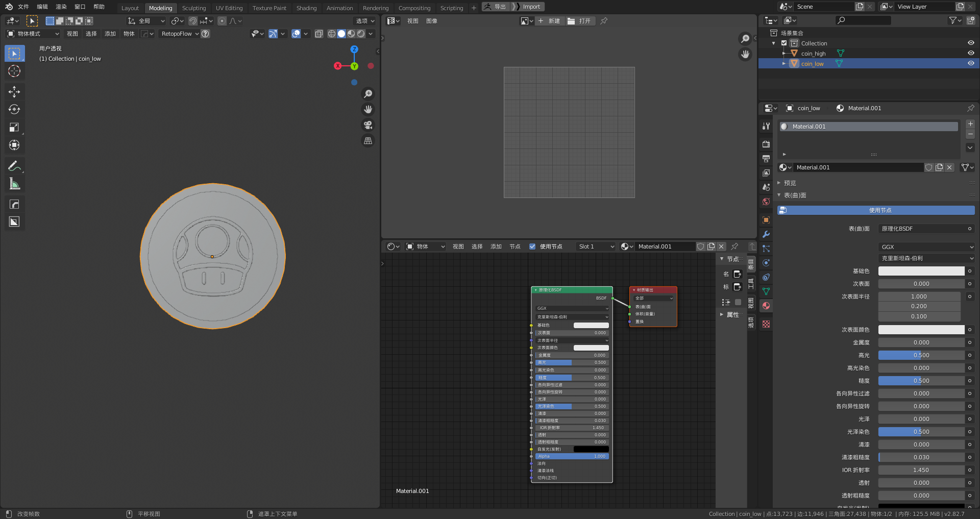Select the Transform tool
This screenshot has height=519, width=980.
(x=14, y=145)
